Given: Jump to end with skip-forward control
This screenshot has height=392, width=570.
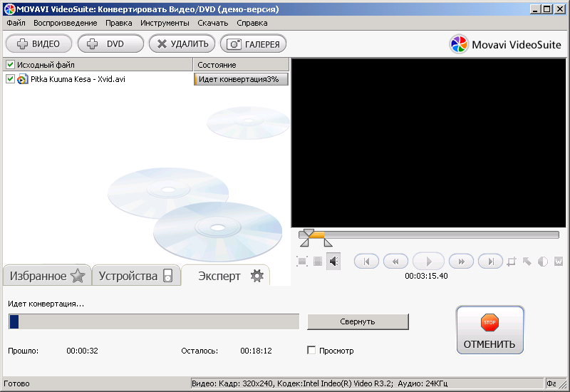Looking at the screenshot, I should [x=490, y=261].
